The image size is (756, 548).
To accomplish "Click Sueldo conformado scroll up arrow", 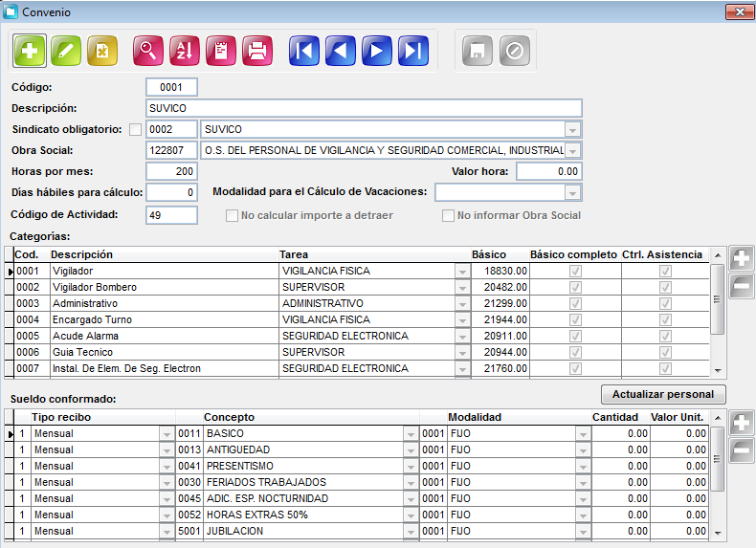I will 718,417.
